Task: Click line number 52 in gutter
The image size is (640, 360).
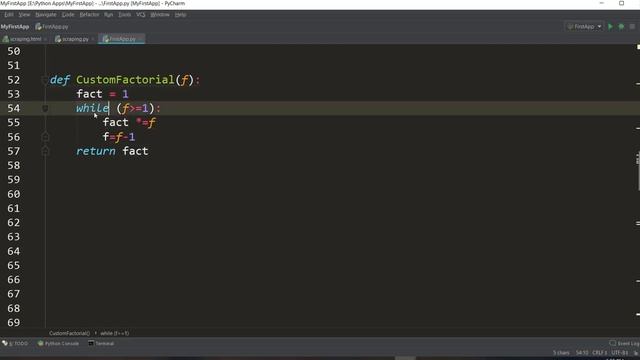Action: 13,80
